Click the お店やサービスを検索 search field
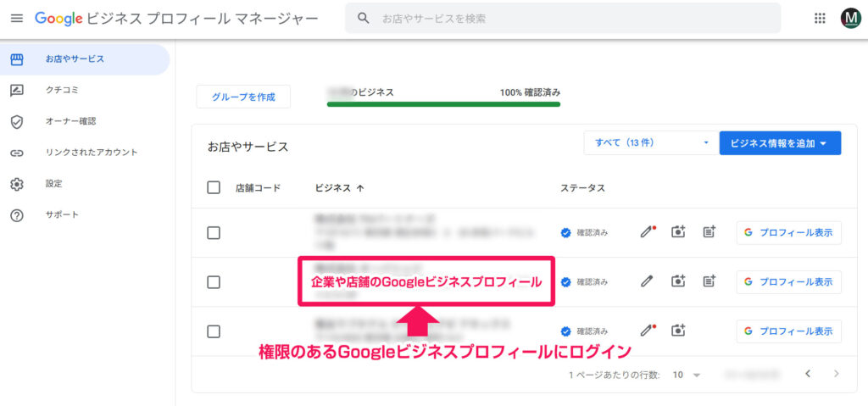868x406 pixels. (x=563, y=18)
